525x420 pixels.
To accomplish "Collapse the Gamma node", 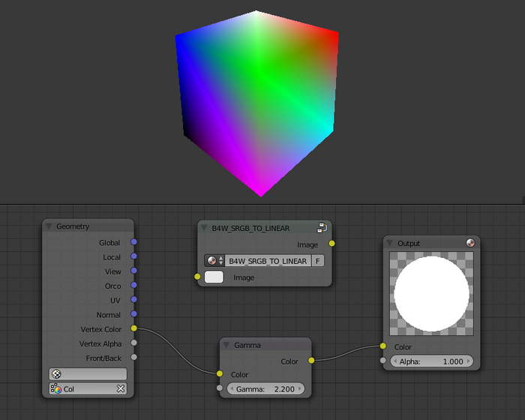I will tap(226, 345).
